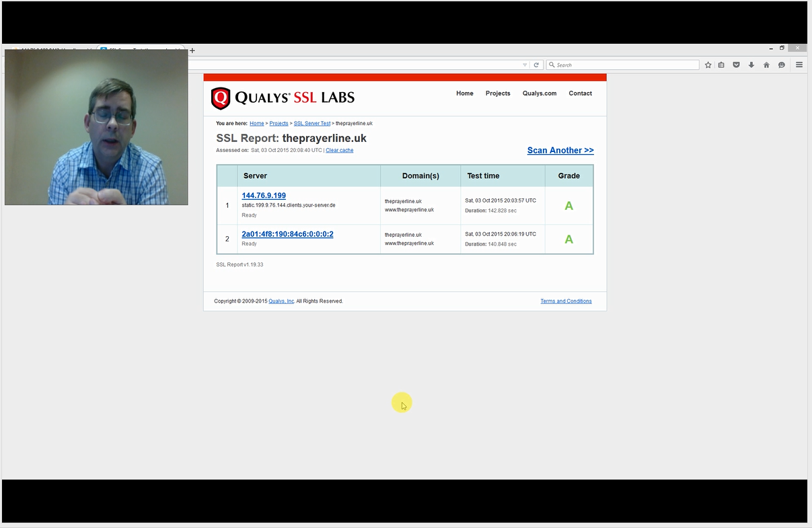
Task: Click the Grade column header
Action: click(x=569, y=176)
